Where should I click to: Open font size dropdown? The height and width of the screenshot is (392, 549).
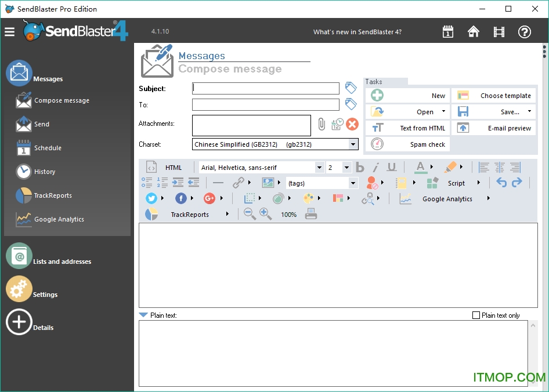(346, 168)
